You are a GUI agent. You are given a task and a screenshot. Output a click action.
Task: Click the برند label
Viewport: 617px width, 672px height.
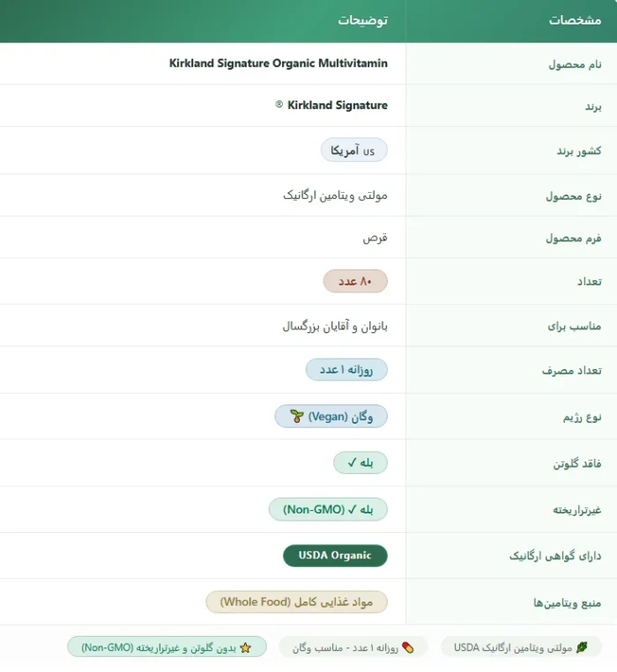tap(593, 107)
